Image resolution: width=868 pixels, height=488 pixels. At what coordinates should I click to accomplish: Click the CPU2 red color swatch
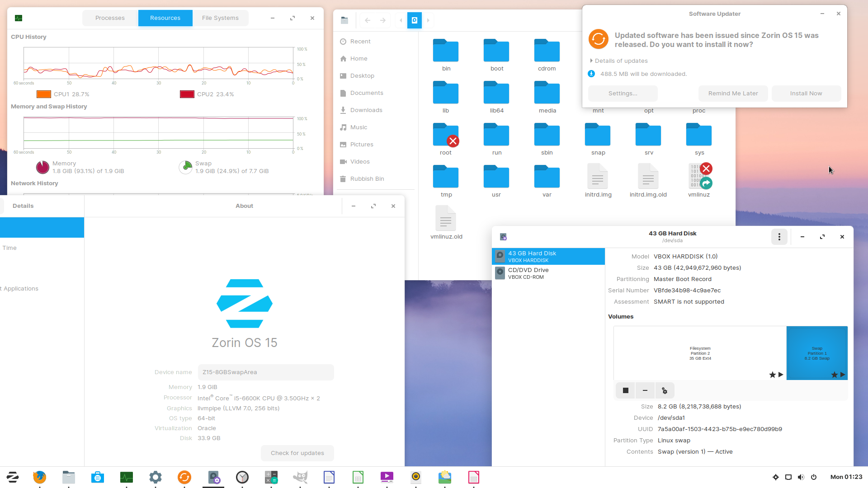coord(187,94)
